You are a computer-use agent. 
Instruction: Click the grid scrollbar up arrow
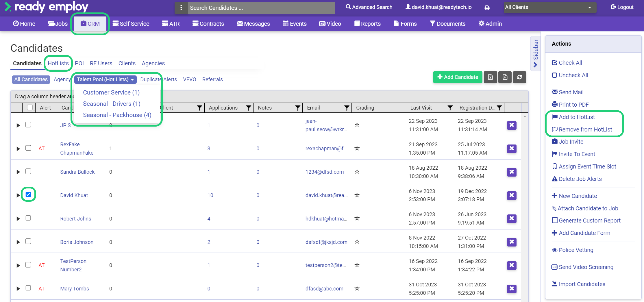point(525,116)
